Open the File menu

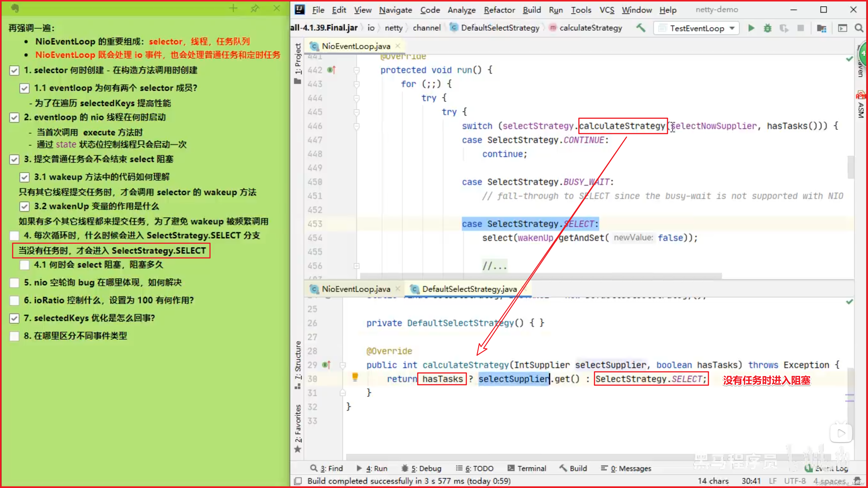[318, 10]
